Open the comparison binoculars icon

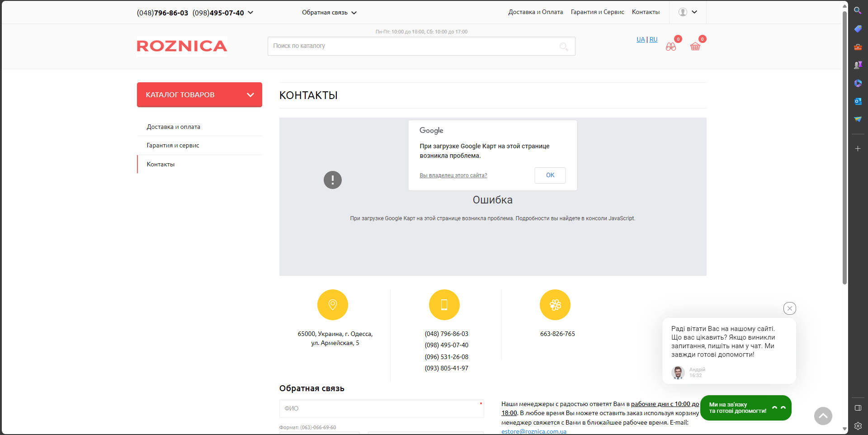click(x=671, y=46)
